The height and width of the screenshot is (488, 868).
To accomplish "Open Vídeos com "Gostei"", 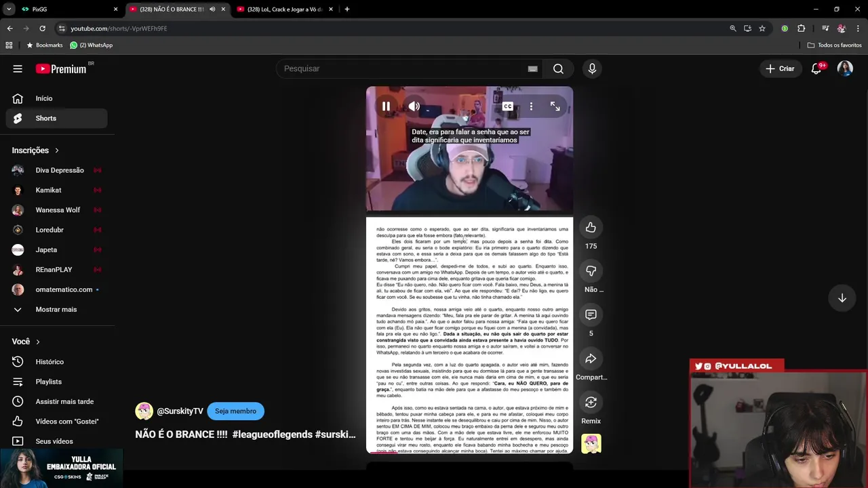I will pos(57,422).
